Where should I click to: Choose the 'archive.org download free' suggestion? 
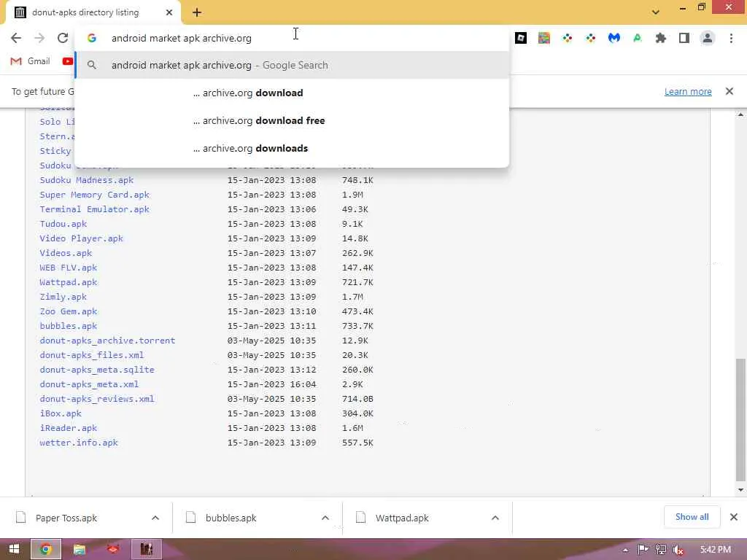tap(292, 120)
